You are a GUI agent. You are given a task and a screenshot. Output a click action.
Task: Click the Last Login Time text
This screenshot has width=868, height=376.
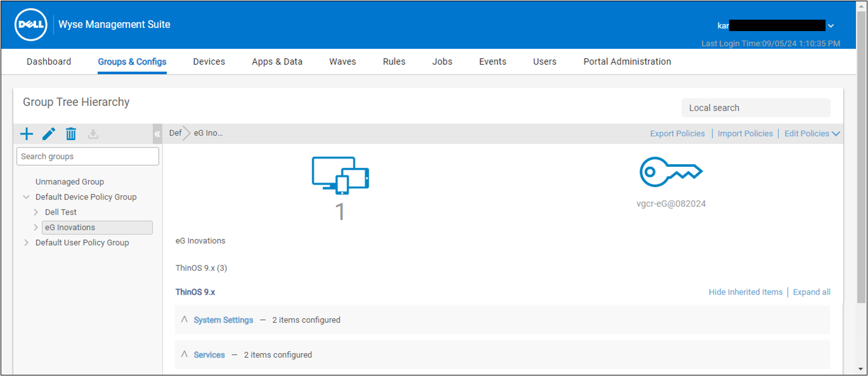coord(771,44)
